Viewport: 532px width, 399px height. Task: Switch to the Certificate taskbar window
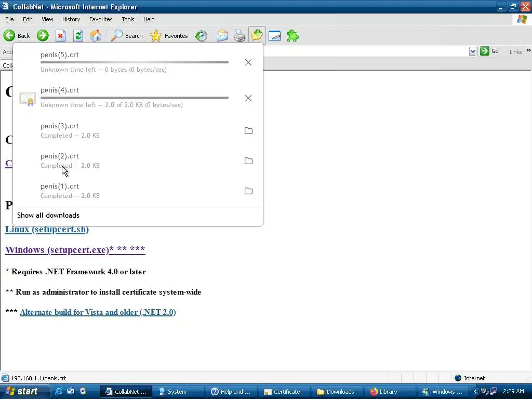click(284, 392)
